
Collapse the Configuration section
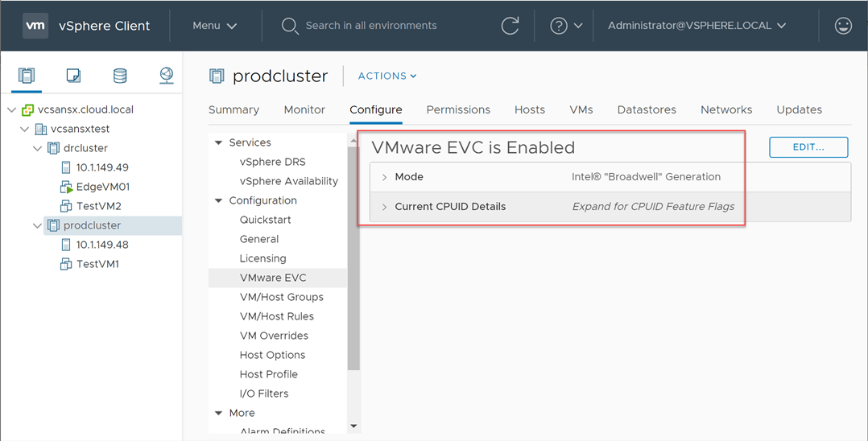218,201
